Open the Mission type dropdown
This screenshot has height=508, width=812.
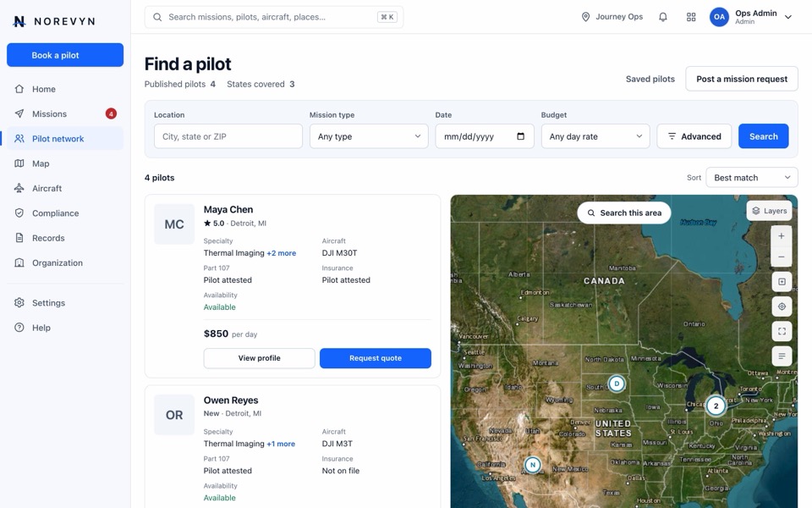pos(369,136)
